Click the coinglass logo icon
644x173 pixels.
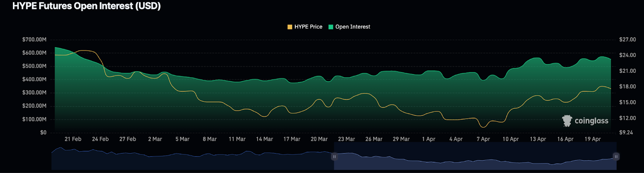[567, 121]
